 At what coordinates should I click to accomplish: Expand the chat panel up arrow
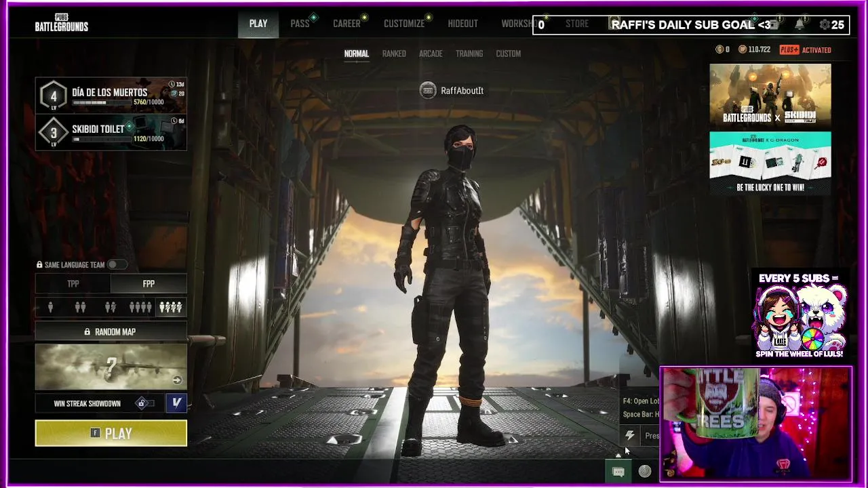tap(618, 455)
